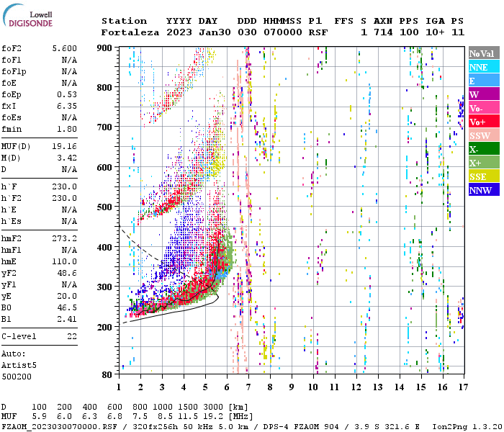Click the IGA value 10+
Image resolution: width=504 pixels, height=432 pixels.
point(435,32)
